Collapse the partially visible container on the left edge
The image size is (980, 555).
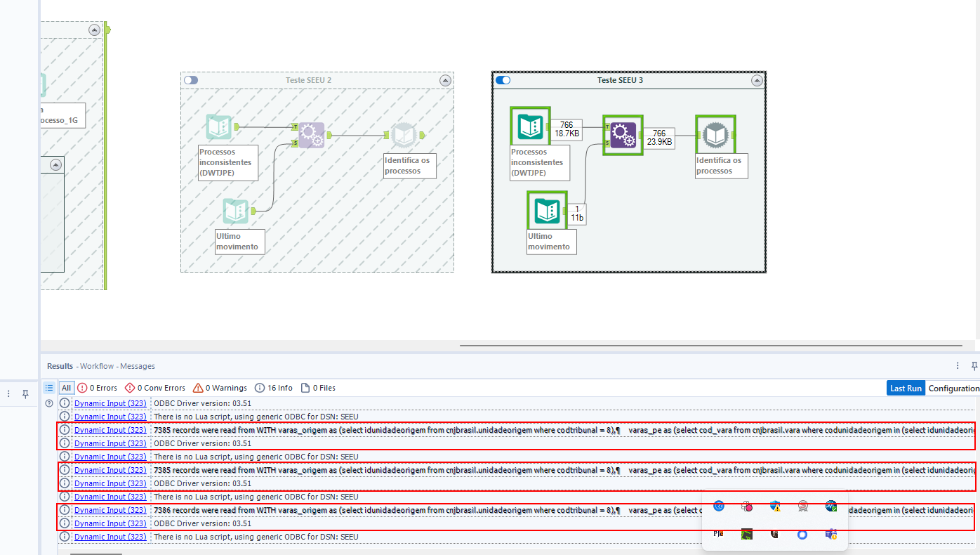(93, 30)
